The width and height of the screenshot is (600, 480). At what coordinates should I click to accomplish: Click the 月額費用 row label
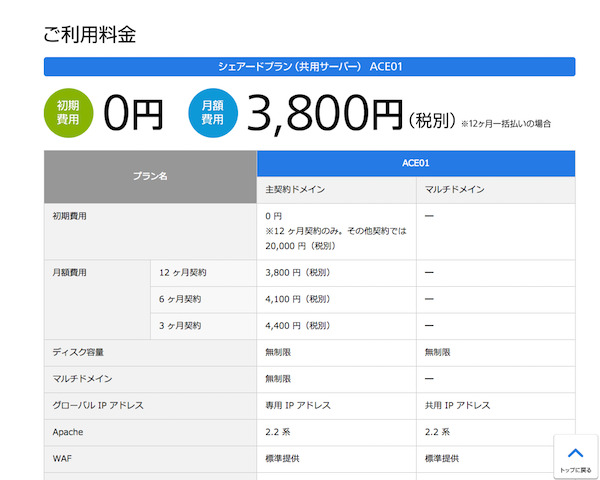coord(70,273)
